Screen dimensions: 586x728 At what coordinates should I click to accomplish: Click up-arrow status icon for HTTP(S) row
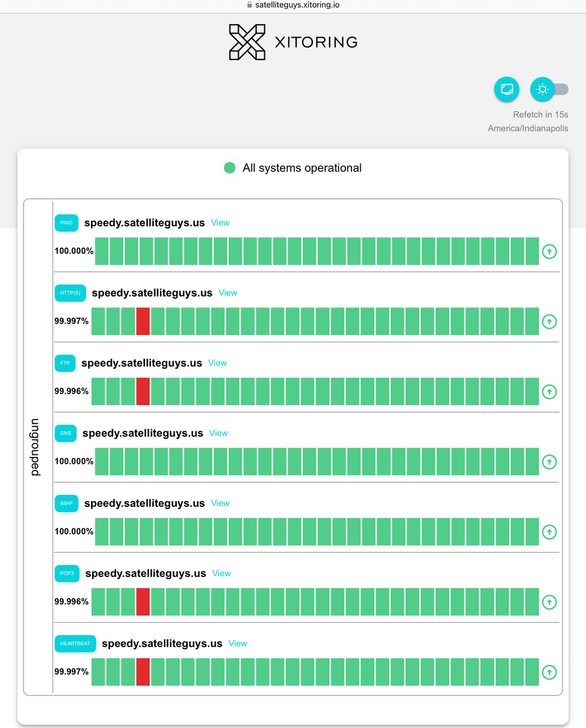[550, 322]
